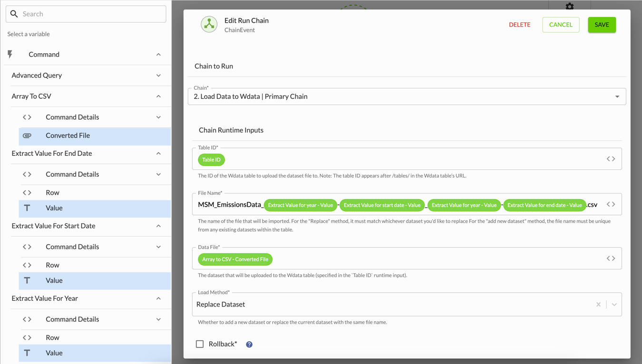Screen dimensions: 642x364
Task: Open variable picker for Data File field
Action: point(611,259)
